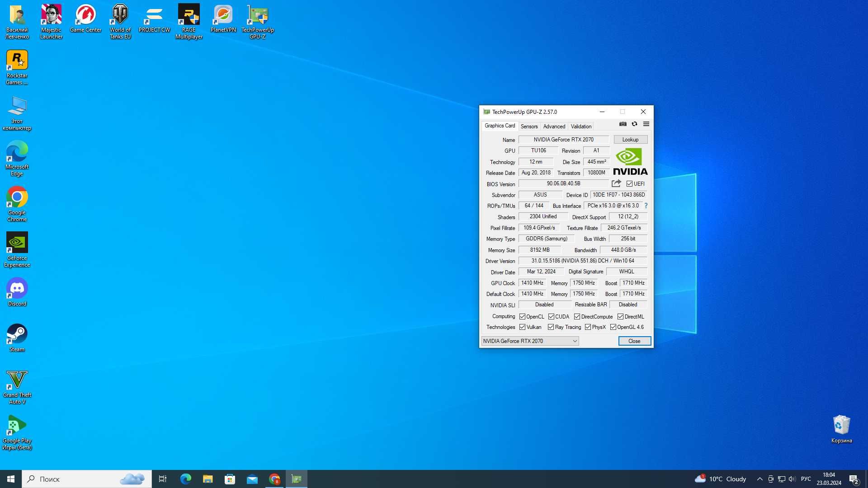Select PROJECT CW desktop shortcut
Viewport: 868px width, 488px height.
[154, 19]
